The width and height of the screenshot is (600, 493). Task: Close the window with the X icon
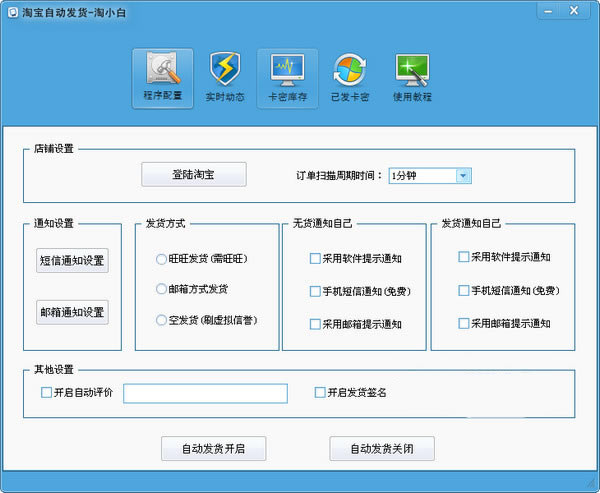click(574, 11)
